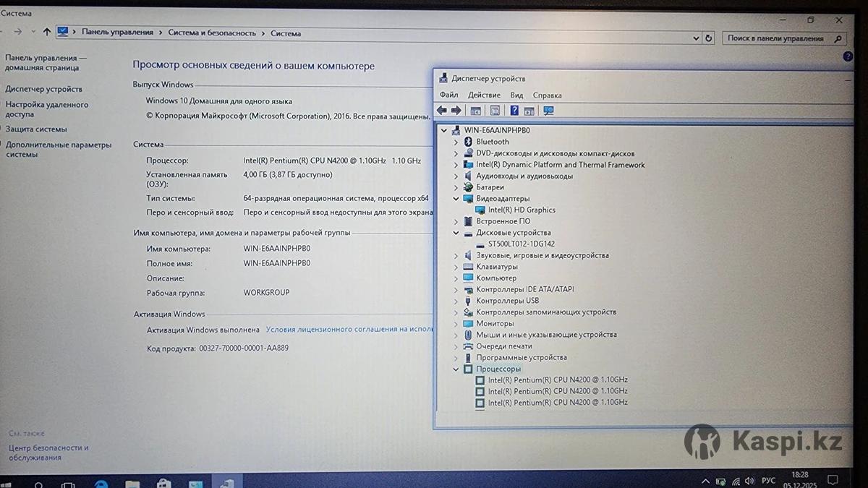Click the Back arrow in Device Manager toolbar

click(442, 111)
